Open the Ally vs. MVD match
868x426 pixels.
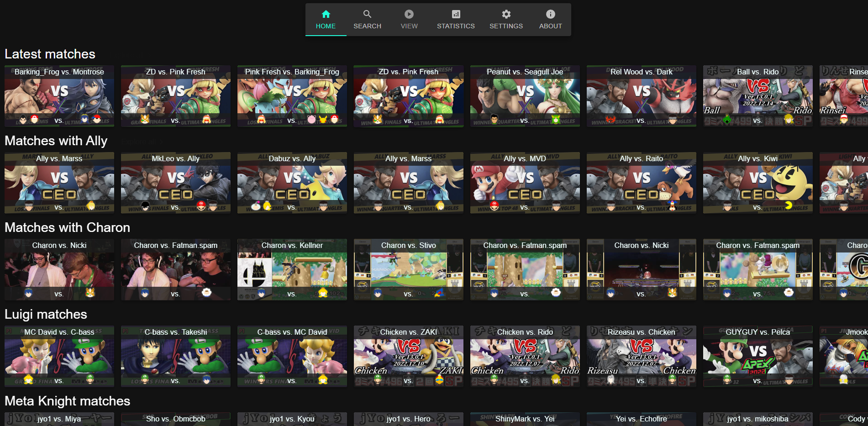(x=525, y=183)
